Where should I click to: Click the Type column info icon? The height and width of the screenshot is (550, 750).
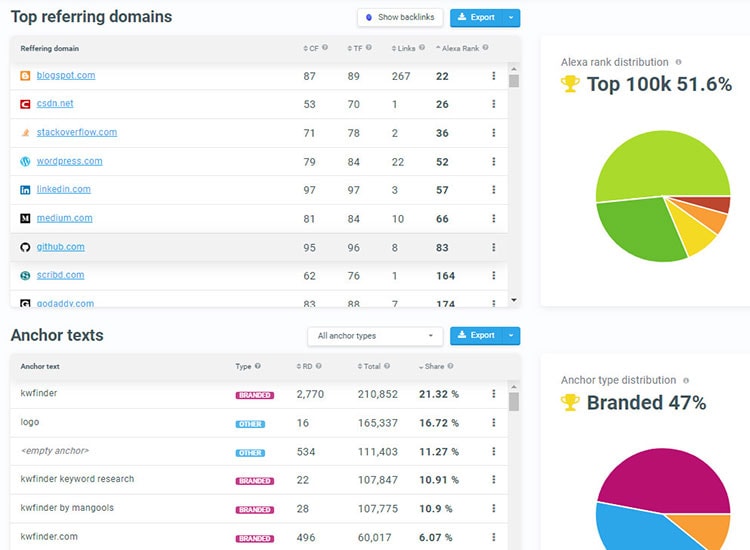258,366
